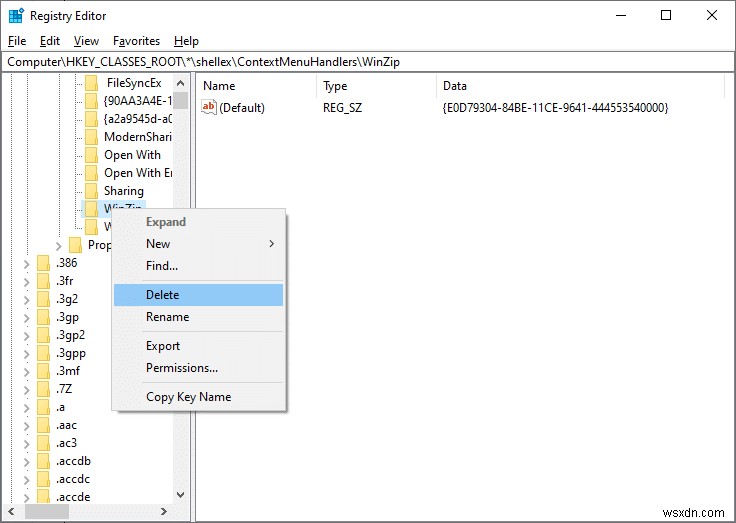Click the {90AA3A4E-1 key folder icon
Image resolution: width=736 pixels, height=523 pixels.
pyautogui.click(x=91, y=101)
